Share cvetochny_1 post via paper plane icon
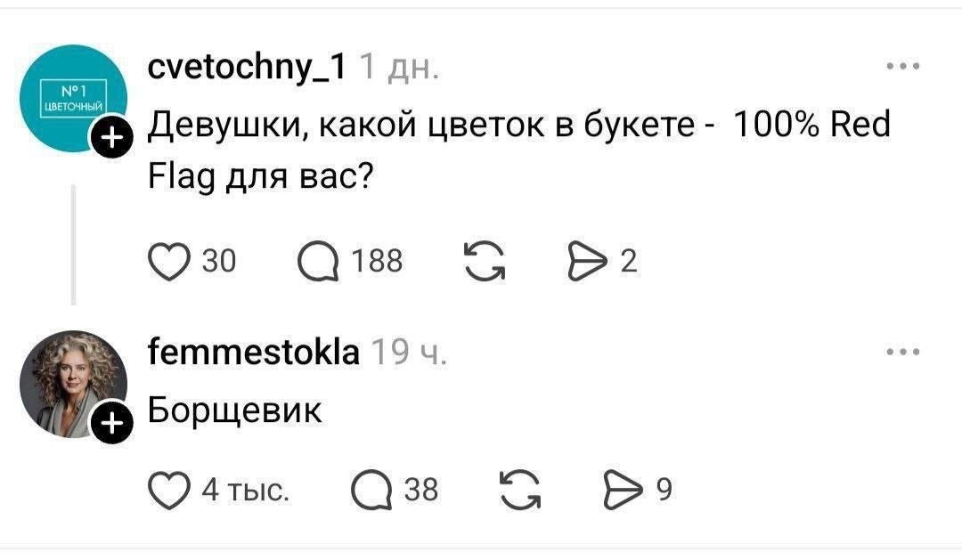 (x=586, y=262)
